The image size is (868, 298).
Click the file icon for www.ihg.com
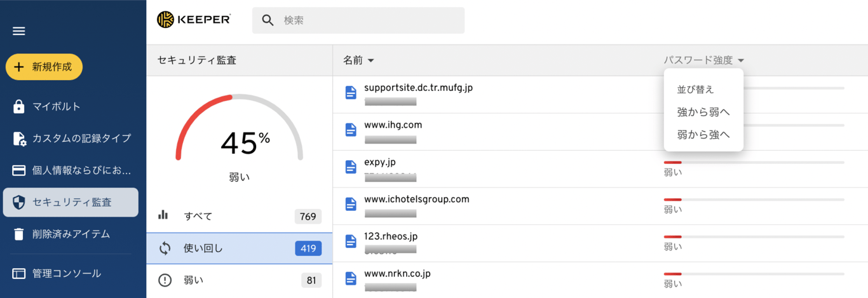pos(351,130)
